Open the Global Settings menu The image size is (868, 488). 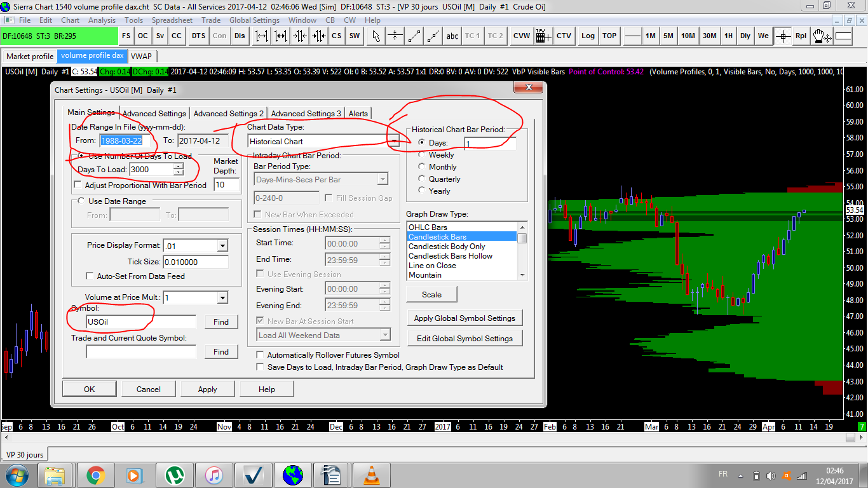tap(254, 20)
